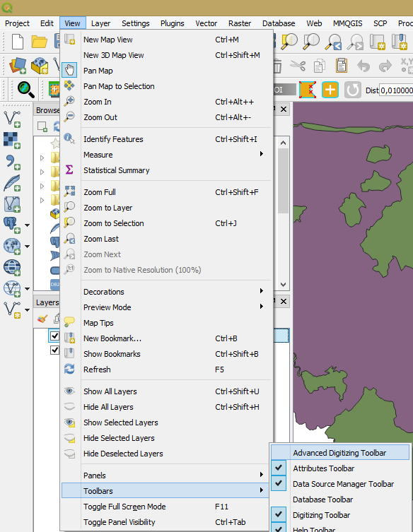
Task: Click the Paste Features clipboard icon
Action: (342, 66)
